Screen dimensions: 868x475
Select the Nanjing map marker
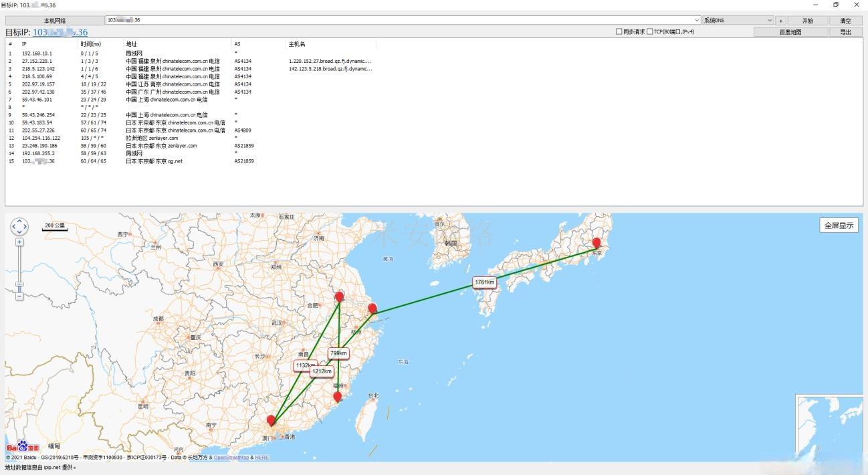[x=339, y=297]
